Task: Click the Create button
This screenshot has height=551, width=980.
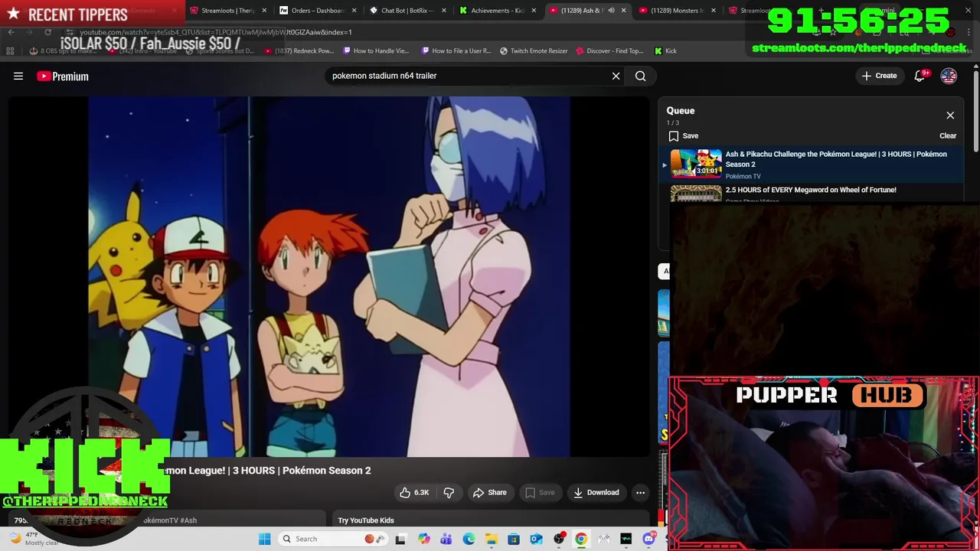Action: click(879, 76)
